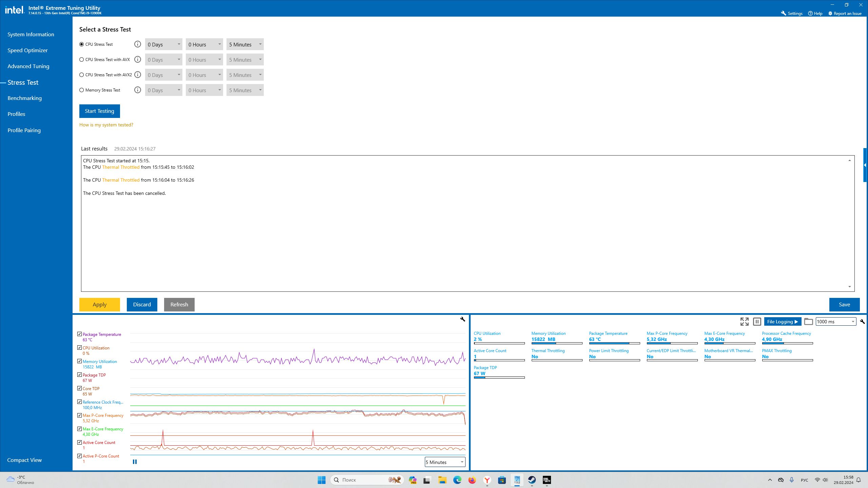Viewport: 868px width, 488px height.
Task: Pause the monitor readouts panel
Action: pyautogui.click(x=757, y=322)
